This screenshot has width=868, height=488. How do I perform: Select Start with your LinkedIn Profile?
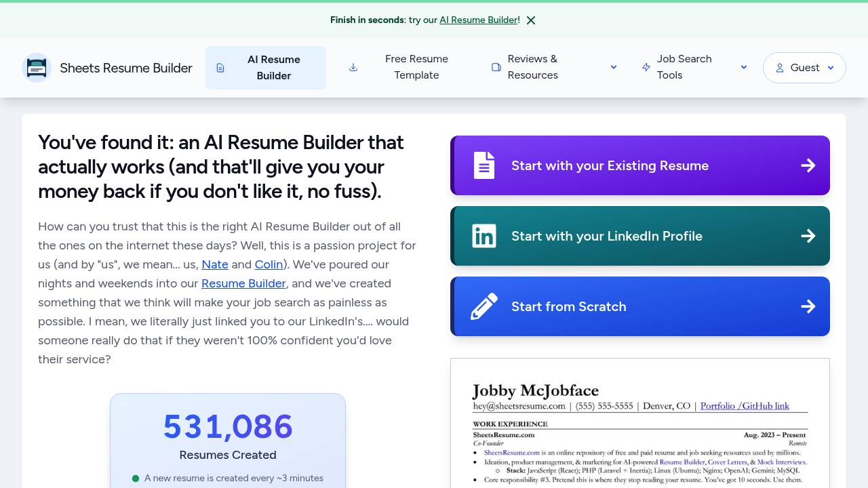(x=640, y=236)
